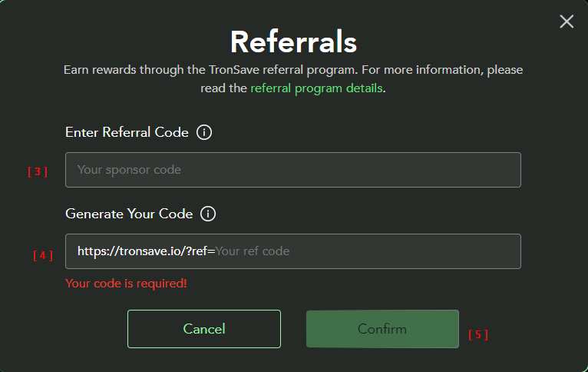Click the Generate Your Code label
The image size is (588, 372).
click(129, 214)
